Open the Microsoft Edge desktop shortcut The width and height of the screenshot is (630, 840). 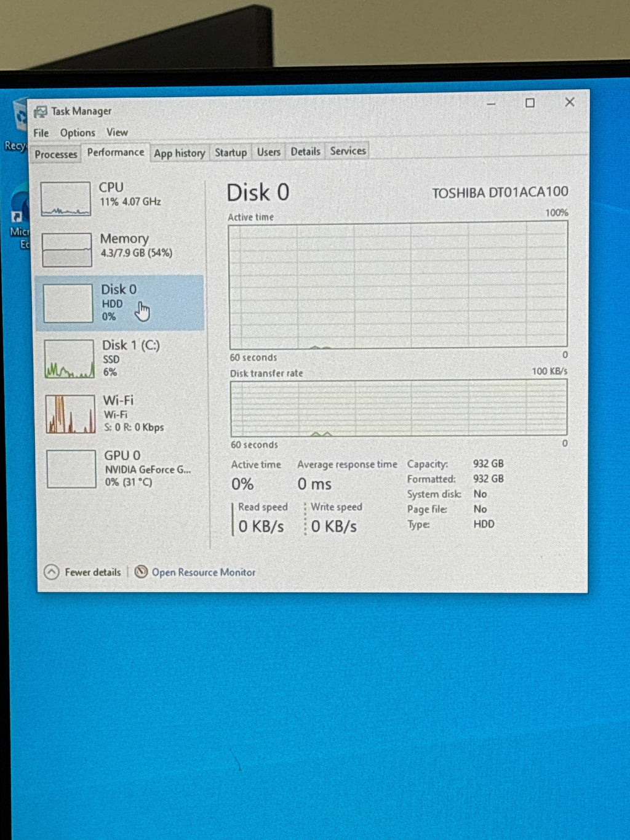tap(18, 219)
